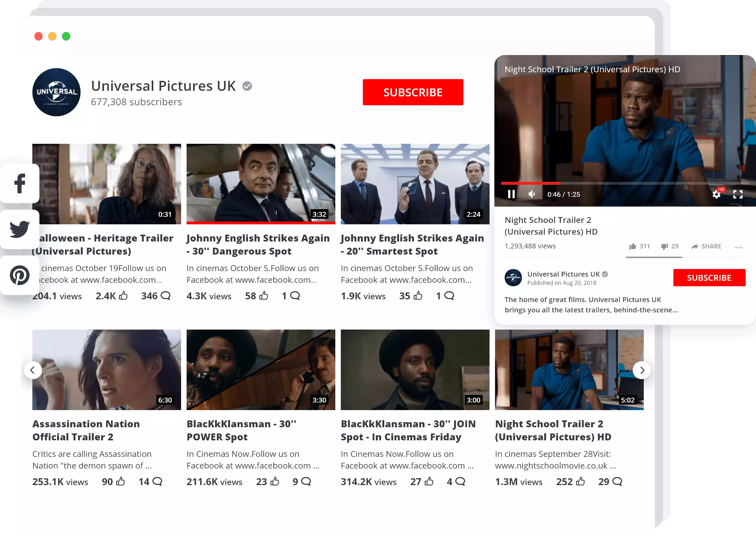Open video quality settings gear
The height and width of the screenshot is (536, 756).
tap(717, 194)
